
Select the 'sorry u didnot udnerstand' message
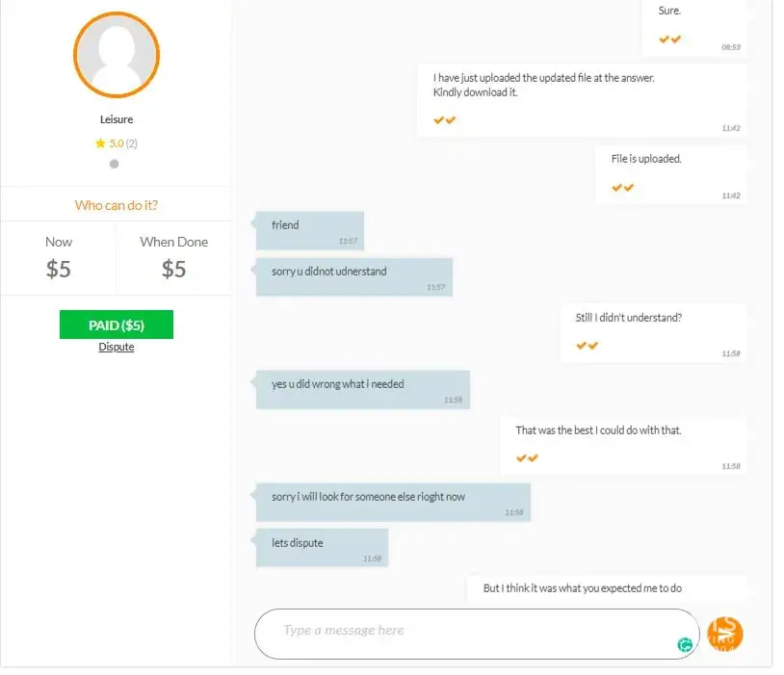[354, 277]
